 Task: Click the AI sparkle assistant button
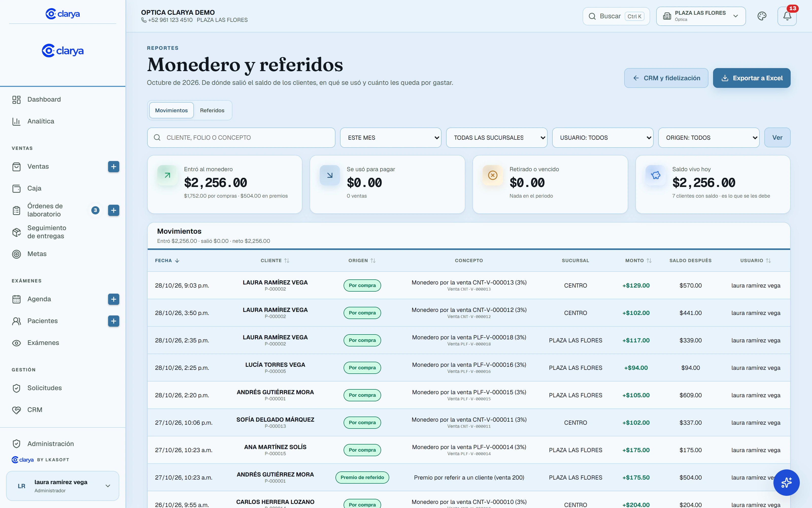786,482
